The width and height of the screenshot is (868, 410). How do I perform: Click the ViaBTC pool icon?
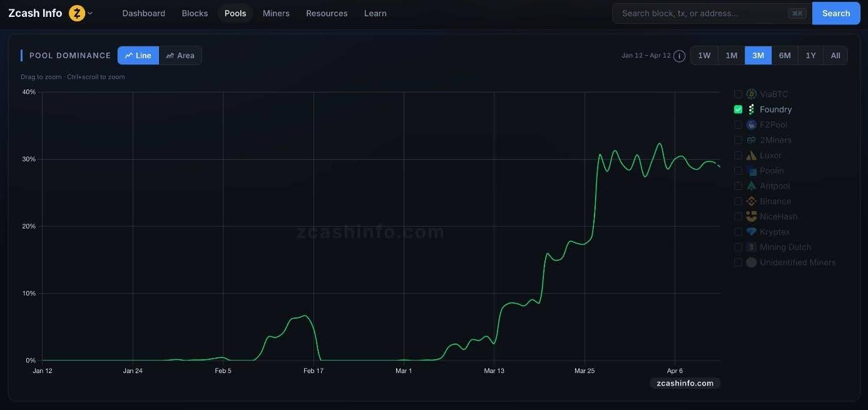(751, 93)
